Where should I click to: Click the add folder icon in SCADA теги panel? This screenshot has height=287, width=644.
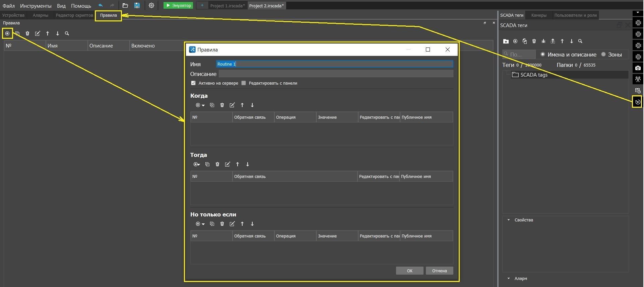coord(506,41)
